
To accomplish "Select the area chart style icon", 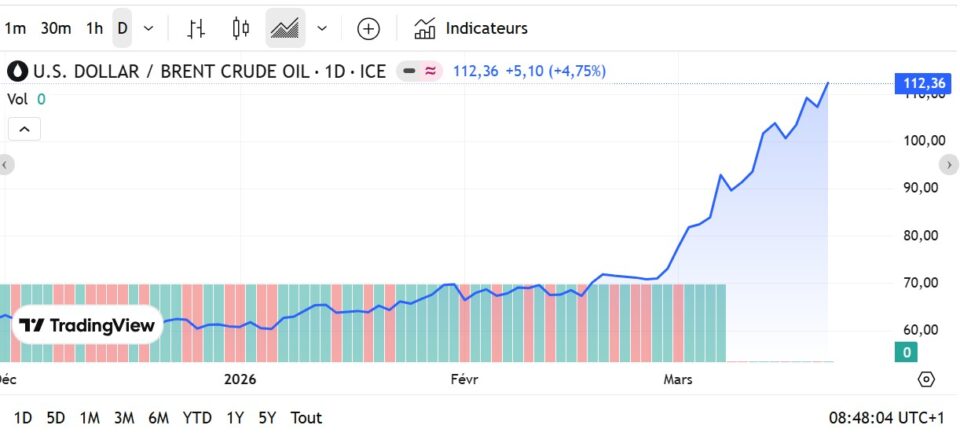I will click(285, 28).
